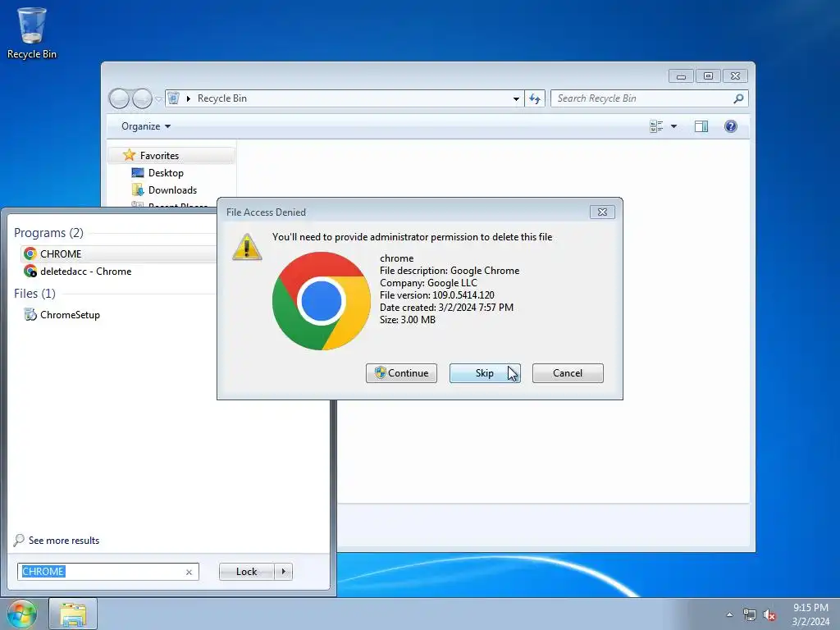Viewport: 840px width, 630px height.
Task: Change your view icon in Explorer toolbar
Action: point(656,126)
